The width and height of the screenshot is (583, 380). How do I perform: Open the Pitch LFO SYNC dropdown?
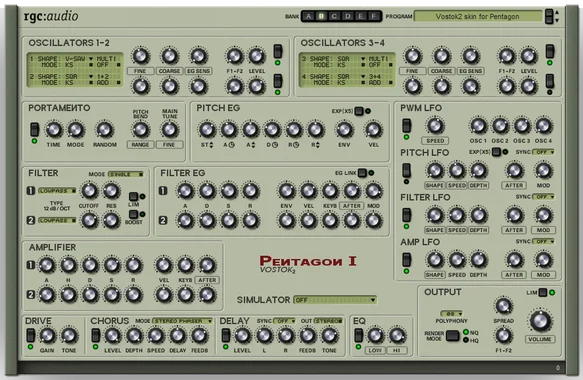[543, 152]
